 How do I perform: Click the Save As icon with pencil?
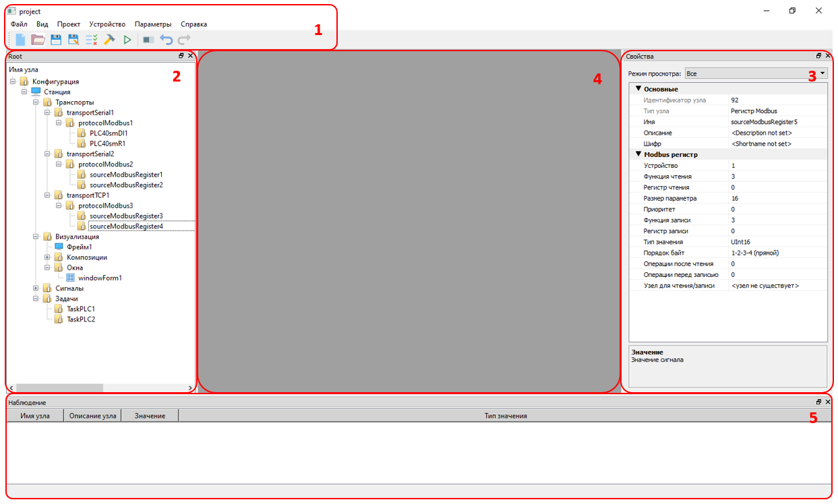tap(73, 40)
